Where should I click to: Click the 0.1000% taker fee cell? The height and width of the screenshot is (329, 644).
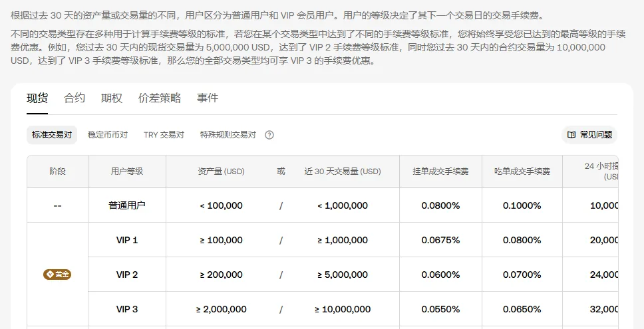[x=522, y=205]
